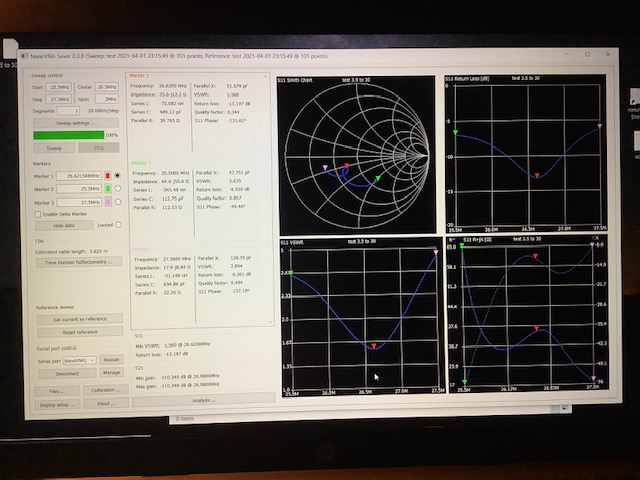Close the NanoVNA Saver window

click(608, 54)
